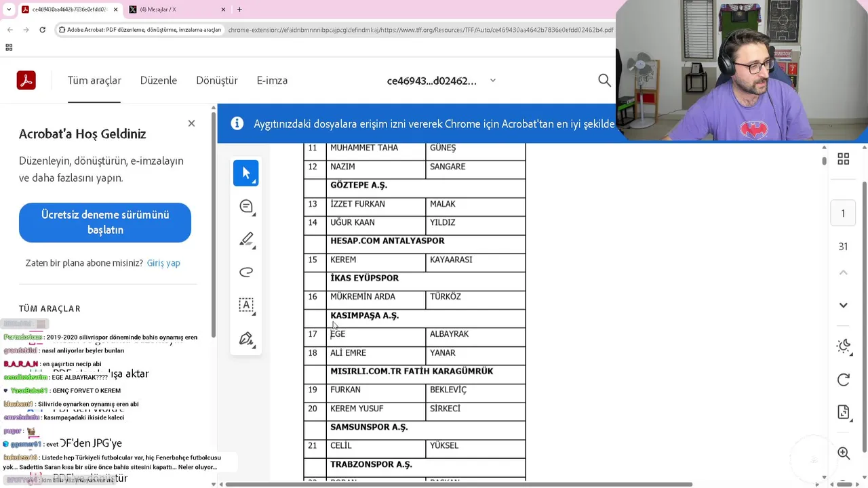Image resolution: width=868 pixels, height=488 pixels.
Task: Select the arrow selection tool
Action: click(x=246, y=174)
